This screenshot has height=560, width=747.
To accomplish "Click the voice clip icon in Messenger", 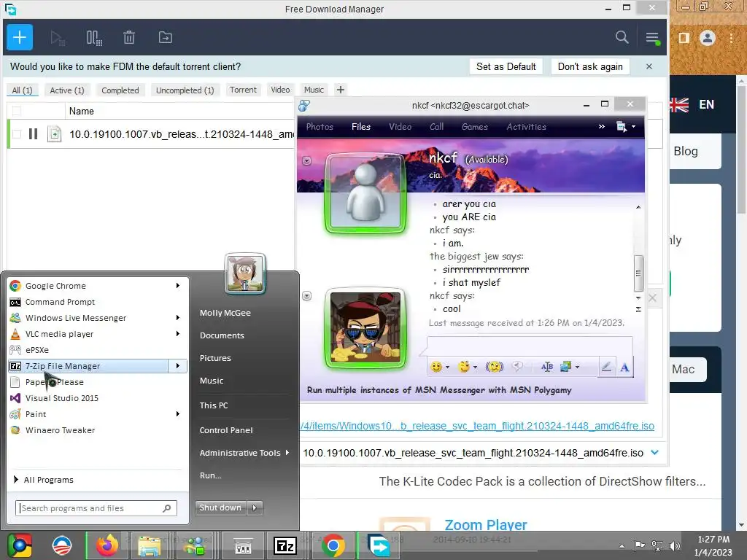I will click(x=517, y=366).
